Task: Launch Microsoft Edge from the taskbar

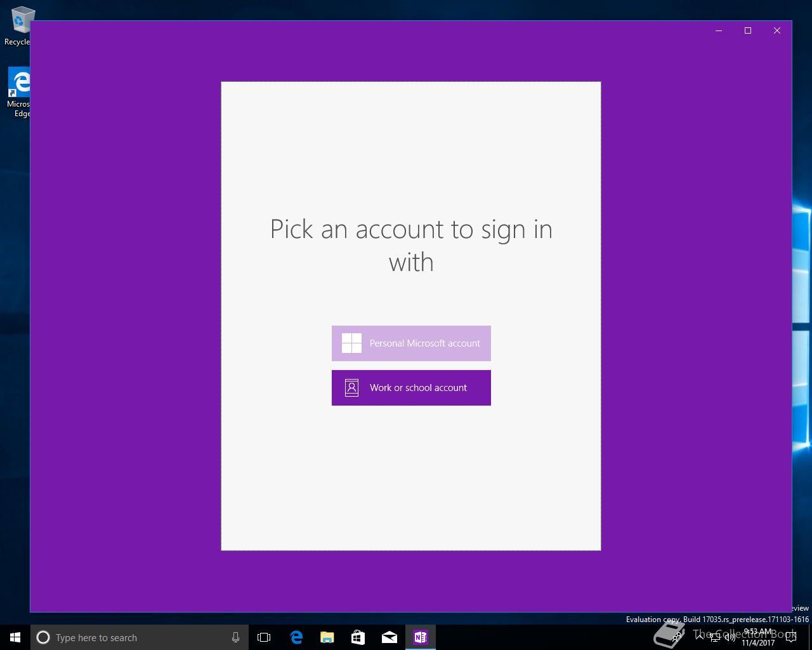Action: pos(296,637)
